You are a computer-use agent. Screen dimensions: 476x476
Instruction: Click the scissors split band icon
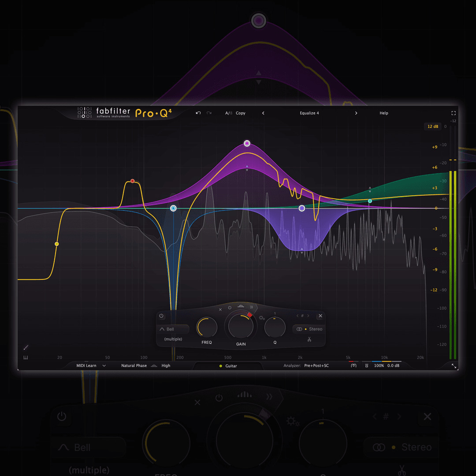[309, 339]
